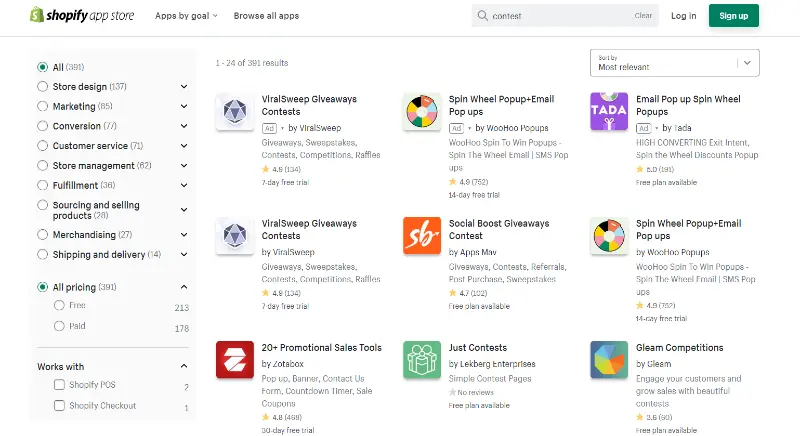The height and width of the screenshot is (436, 800).
Task: Collapse the Works with section
Action: 184,366
